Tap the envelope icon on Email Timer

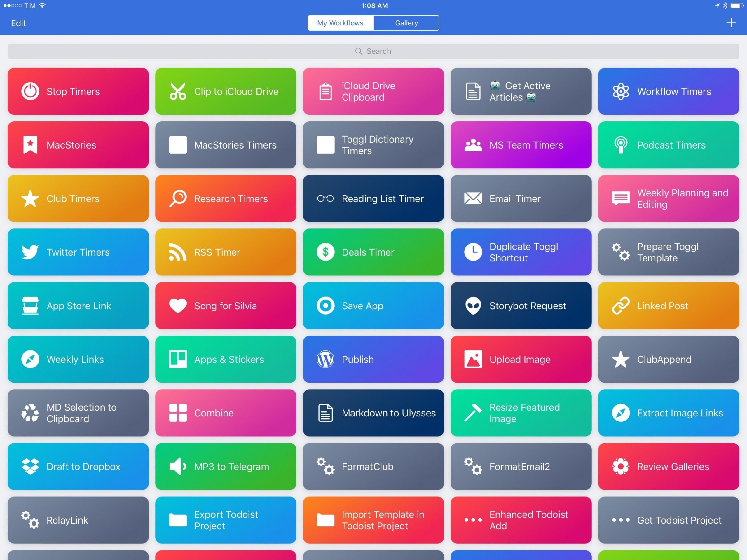click(473, 199)
